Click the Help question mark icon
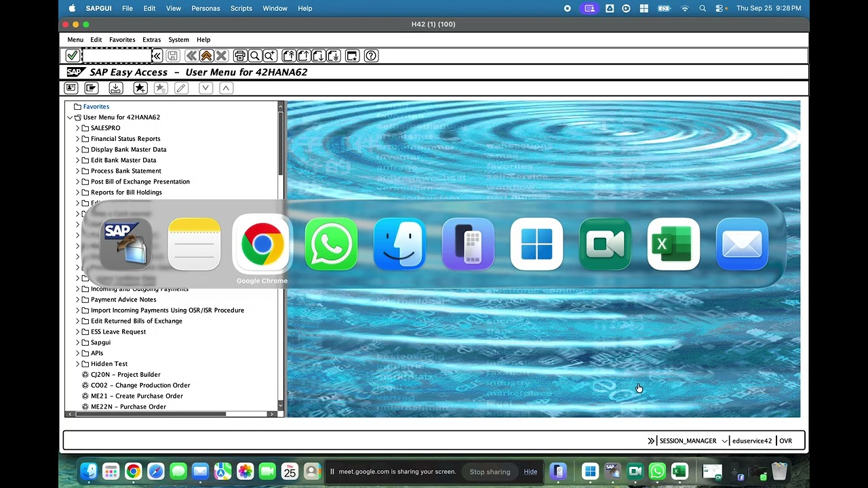The height and width of the screenshot is (488, 868). point(371,56)
